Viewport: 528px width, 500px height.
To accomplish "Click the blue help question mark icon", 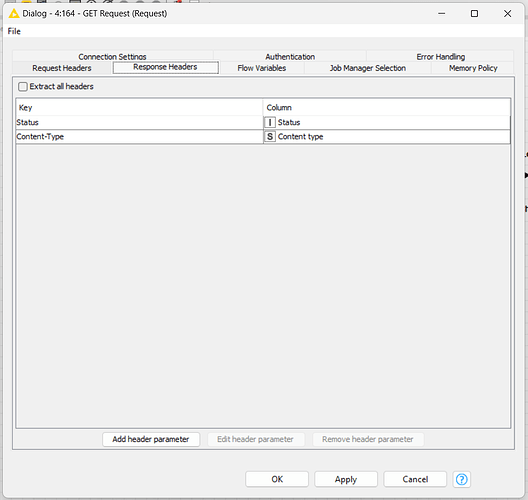I will click(461, 479).
